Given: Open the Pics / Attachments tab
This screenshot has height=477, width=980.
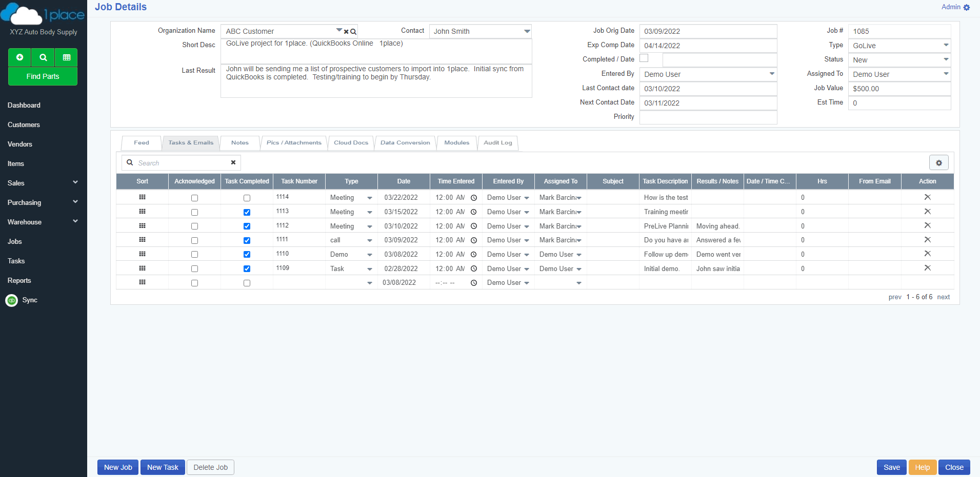Looking at the screenshot, I should (x=294, y=143).
